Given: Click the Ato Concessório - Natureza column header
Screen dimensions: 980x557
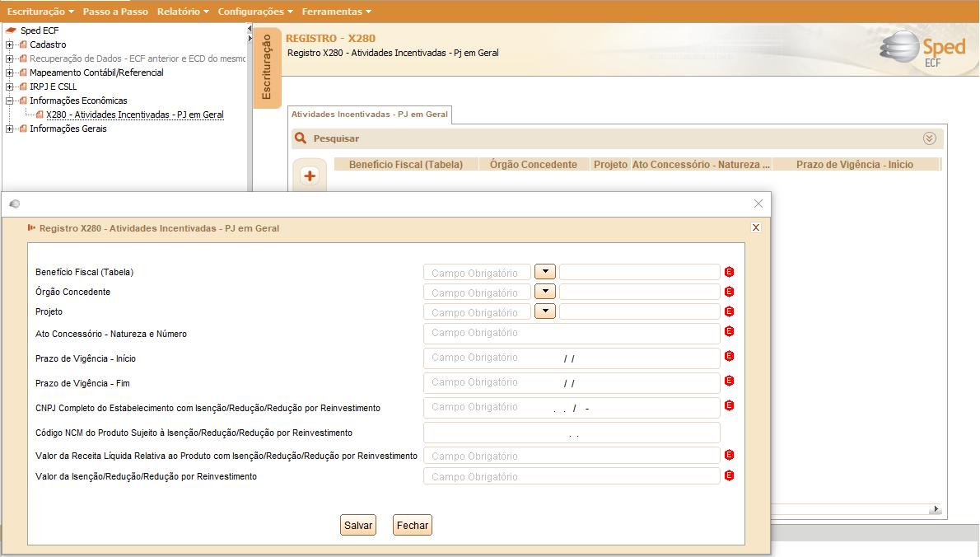Looking at the screenshot, I should (x=702, y=165).
